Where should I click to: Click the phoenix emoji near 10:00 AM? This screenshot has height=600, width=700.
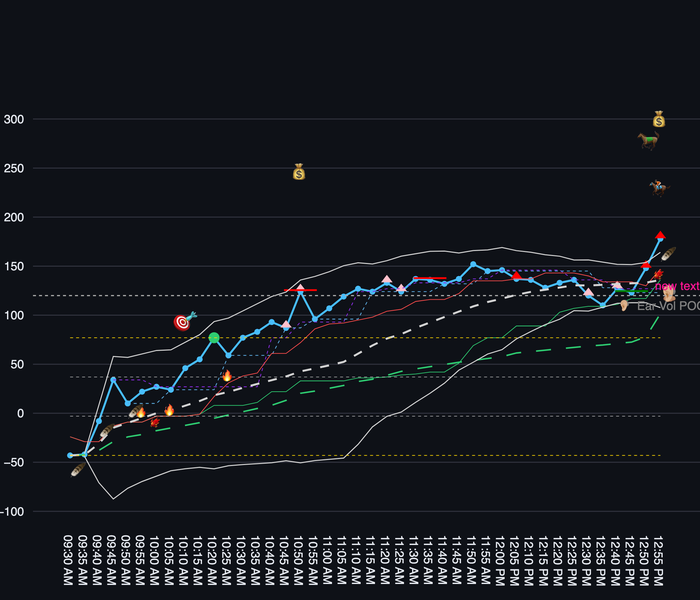[x=155, y=423]
